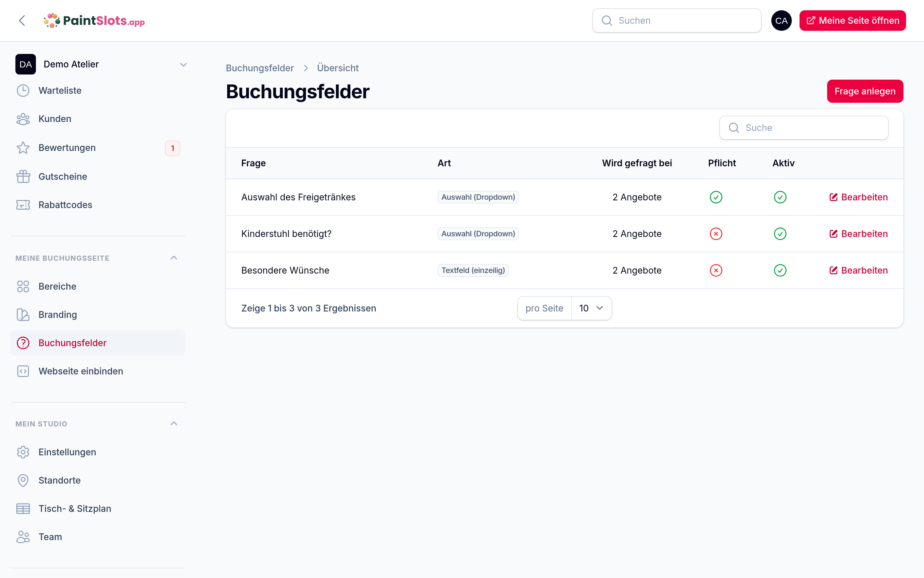Image resolution: width=924 pixels, height=578 pixels.
Task: Open the Buchungsfelder menu item in sidebar
Action: (98, 343)
